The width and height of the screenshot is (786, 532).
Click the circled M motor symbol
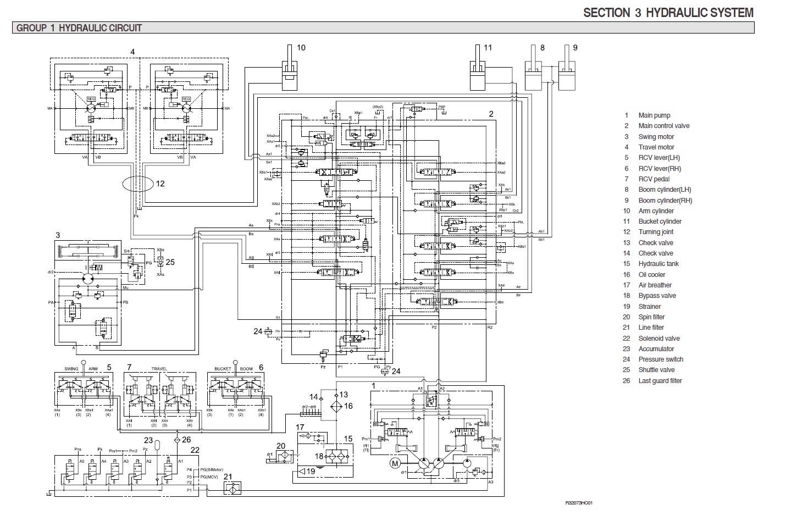(395, 463)
